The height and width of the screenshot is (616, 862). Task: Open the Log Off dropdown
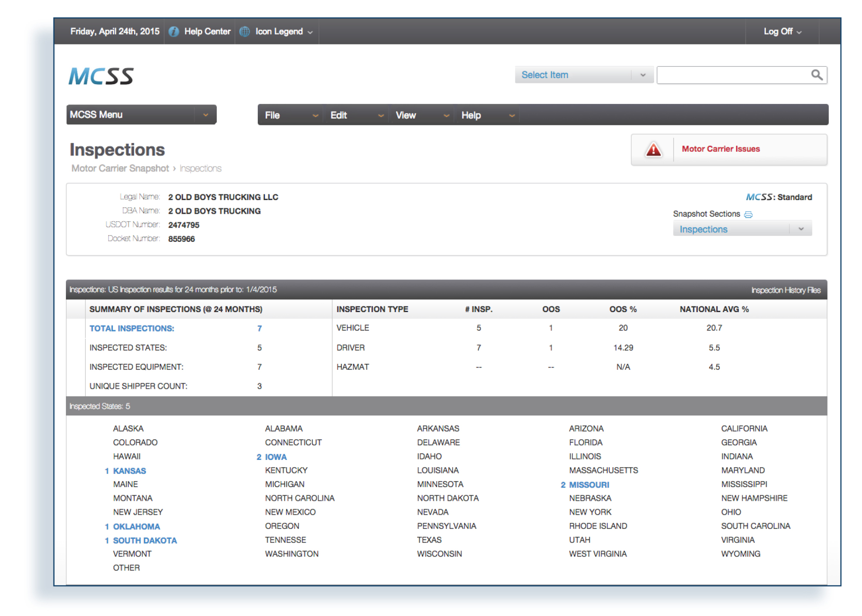pos(783,31)
